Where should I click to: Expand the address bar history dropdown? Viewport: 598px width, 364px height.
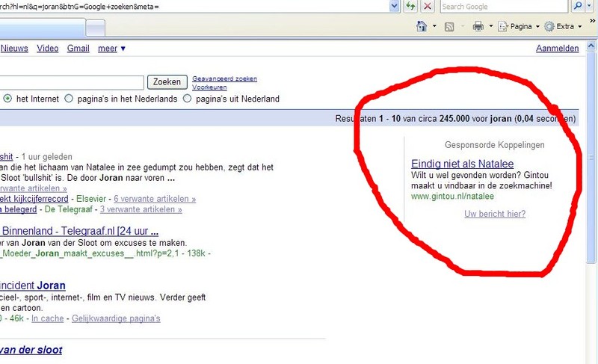395,6
